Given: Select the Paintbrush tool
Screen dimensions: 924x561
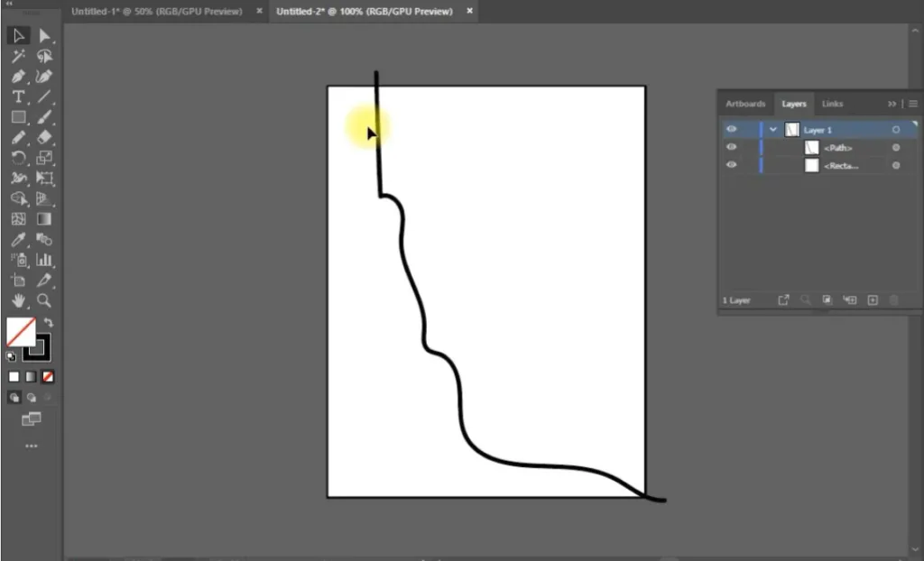Looking at the screenshot, I should (44, 116).
